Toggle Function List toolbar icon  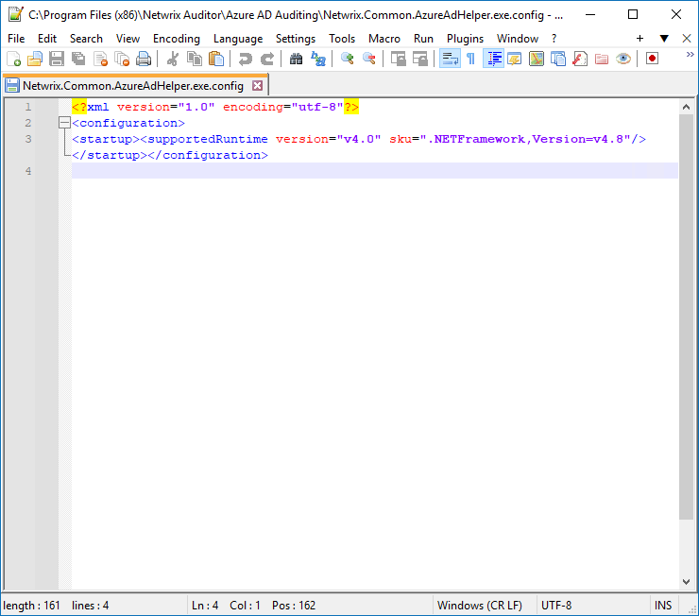click(x=580, y=59)
